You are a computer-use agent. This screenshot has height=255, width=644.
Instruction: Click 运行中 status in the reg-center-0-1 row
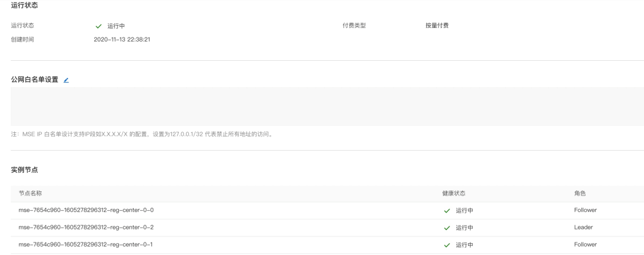[x=464, y=245]
